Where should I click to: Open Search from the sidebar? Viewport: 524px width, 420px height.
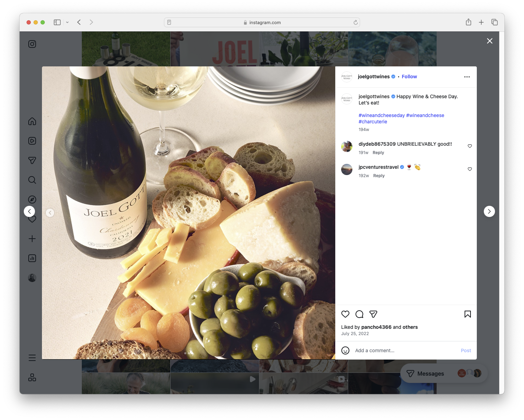(32, 180)
